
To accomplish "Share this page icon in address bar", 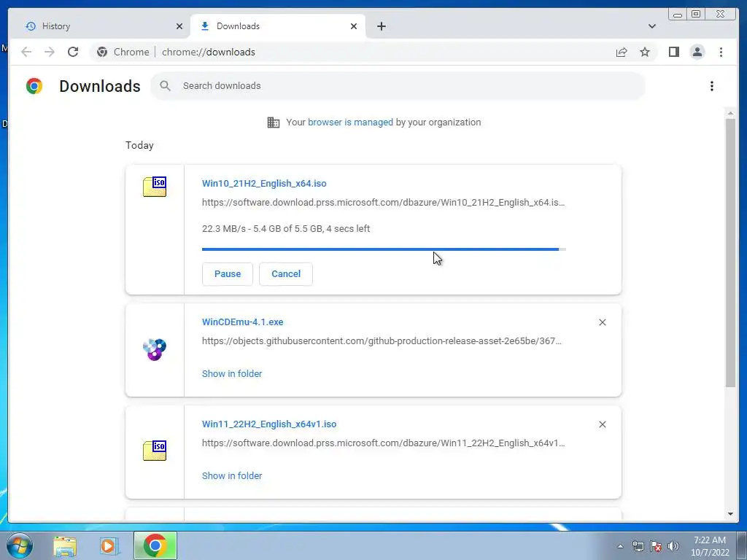I will 622,52.
